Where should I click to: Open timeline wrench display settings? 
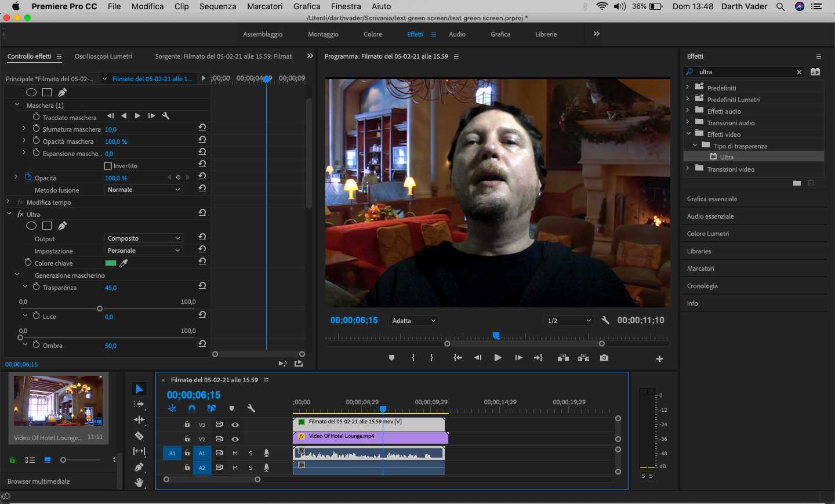point(251,408)
